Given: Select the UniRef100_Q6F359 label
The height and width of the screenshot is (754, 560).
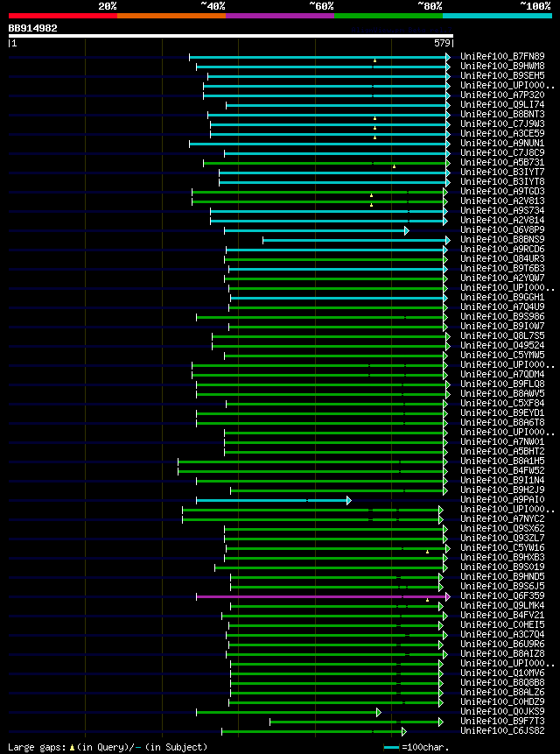Looking at the screenshot, I should [x=502, y=595].
